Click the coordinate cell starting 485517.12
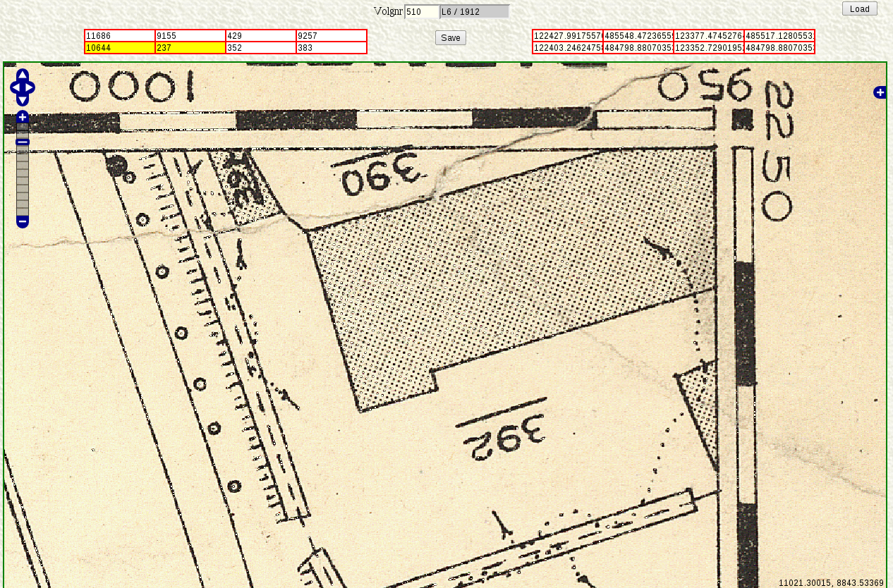This screenshot has height=588, width=893. pyautogui.click(x=779, y=36)
